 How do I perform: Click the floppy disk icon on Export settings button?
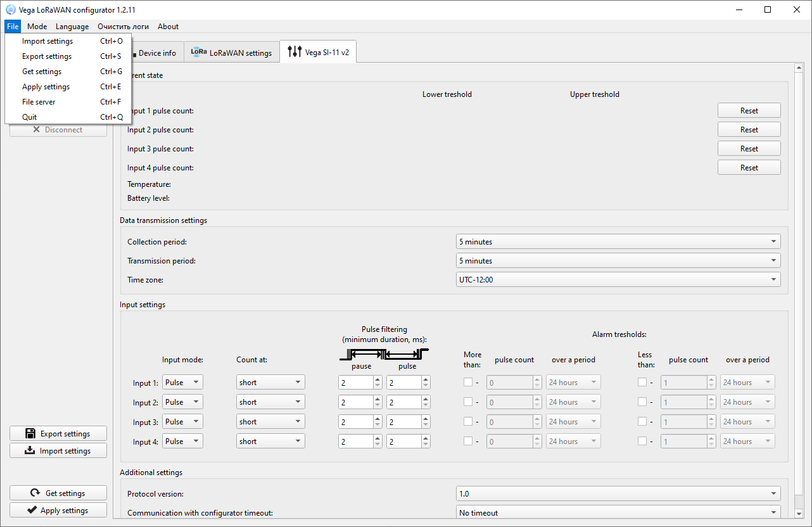(x=30, y=434)
